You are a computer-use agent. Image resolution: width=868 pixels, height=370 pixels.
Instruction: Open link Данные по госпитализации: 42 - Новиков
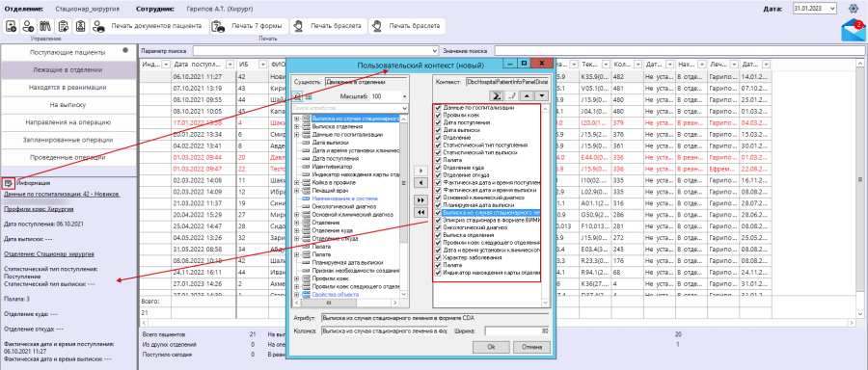point(62,194)
